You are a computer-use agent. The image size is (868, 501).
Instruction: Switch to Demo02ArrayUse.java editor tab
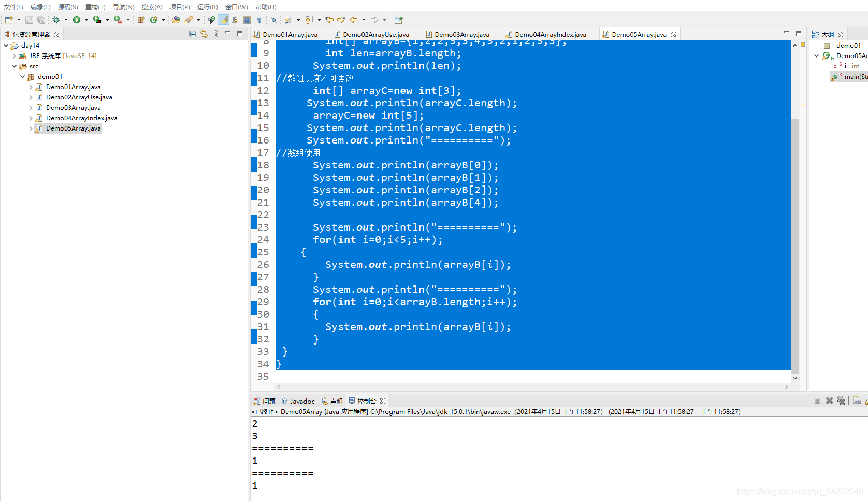(x=376, y=34)
